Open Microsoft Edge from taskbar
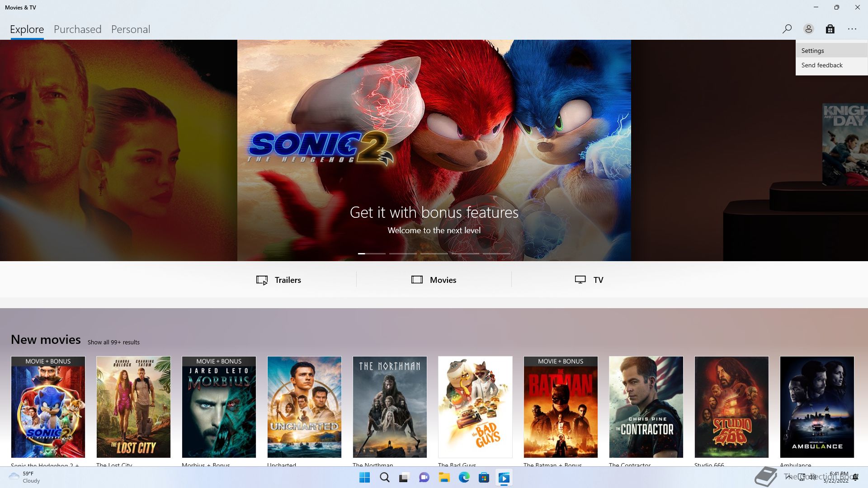Screen dimensions: 868x488 (x=464, y=478)
